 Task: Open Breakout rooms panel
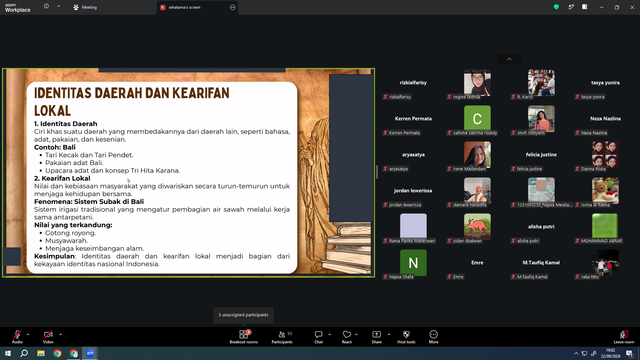pyautogui.click(x=244, y=336)
